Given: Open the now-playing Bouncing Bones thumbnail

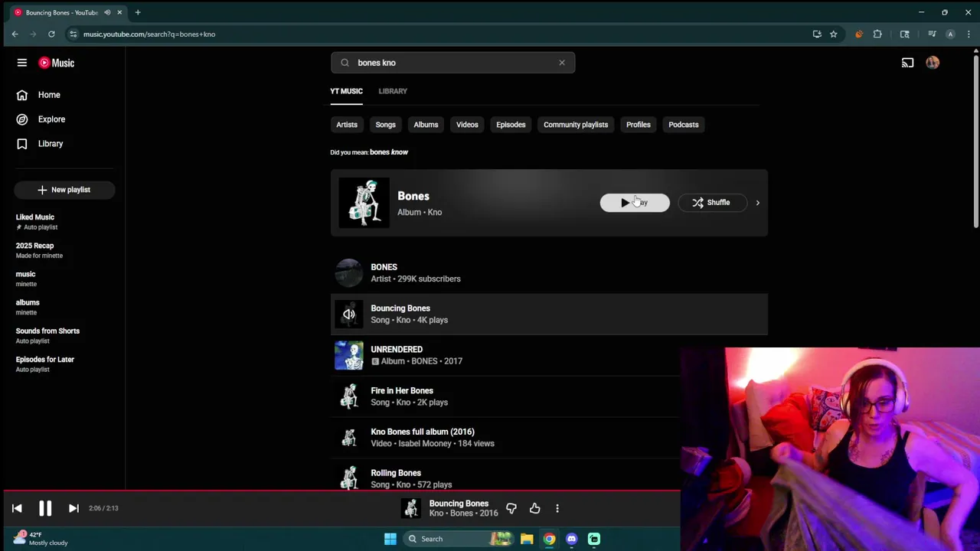Looking at the screenshot, I should [412, 508].
